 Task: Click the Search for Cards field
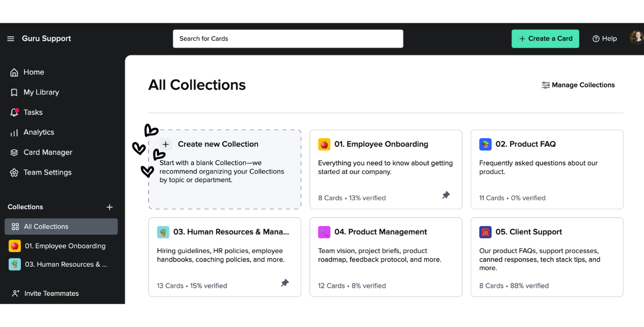coord(288,38)
